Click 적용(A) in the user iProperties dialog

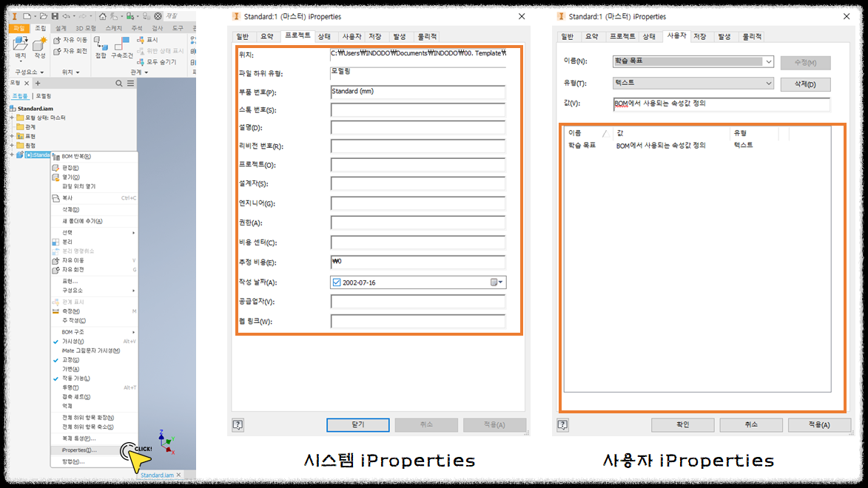819,424
